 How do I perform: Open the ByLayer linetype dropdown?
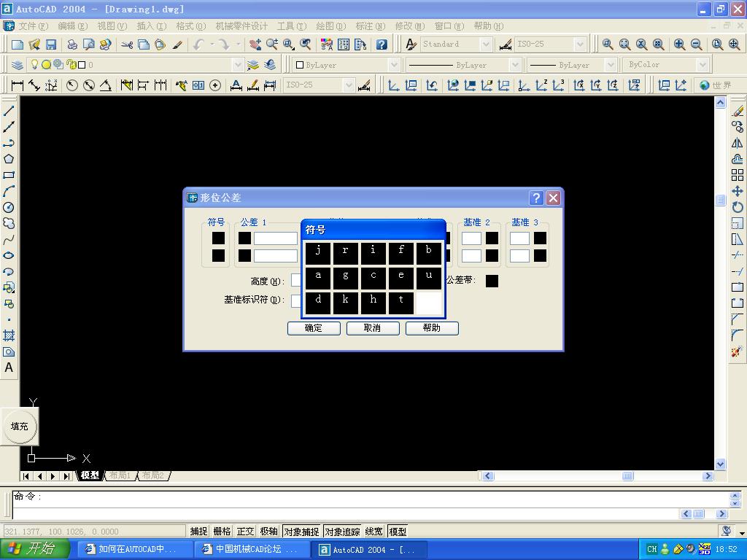[x=515, y=65]
